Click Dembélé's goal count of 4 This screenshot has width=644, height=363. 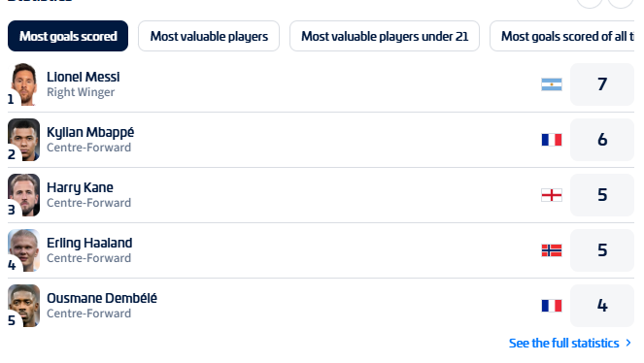[602, 306]
